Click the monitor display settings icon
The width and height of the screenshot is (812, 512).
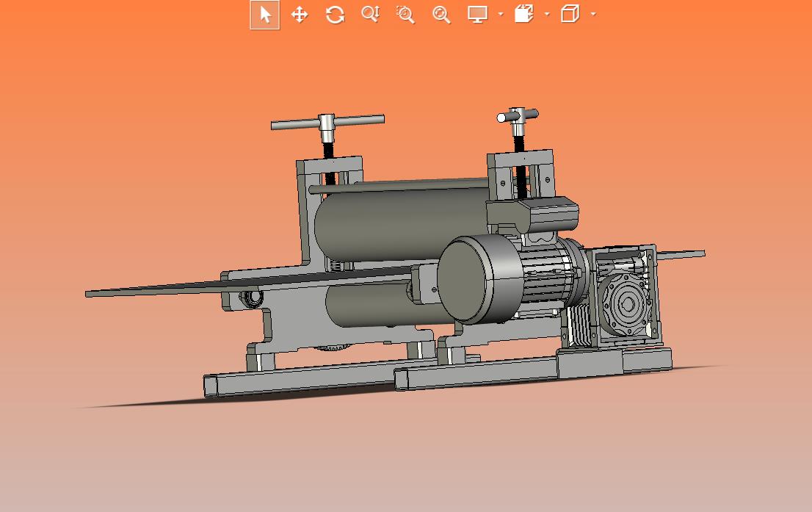click(x=477, y=15)
